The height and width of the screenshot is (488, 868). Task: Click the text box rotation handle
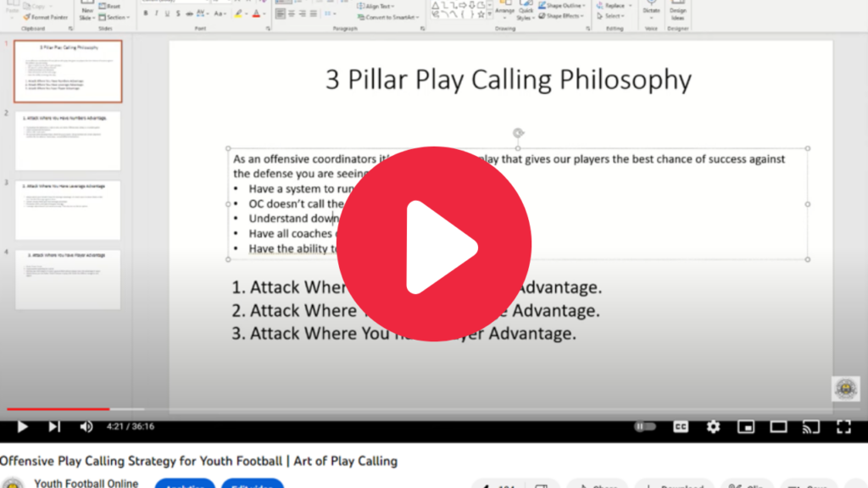(x=518, y=133)
